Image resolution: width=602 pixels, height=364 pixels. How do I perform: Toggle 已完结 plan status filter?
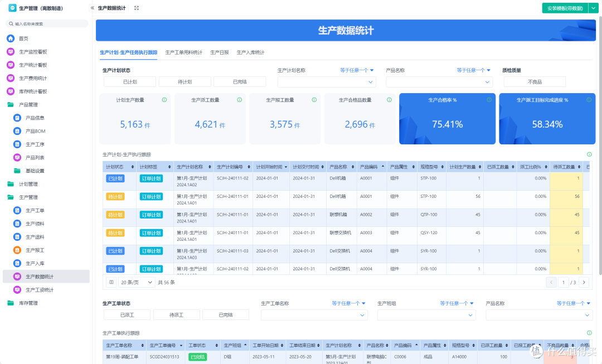pos(240,82)
